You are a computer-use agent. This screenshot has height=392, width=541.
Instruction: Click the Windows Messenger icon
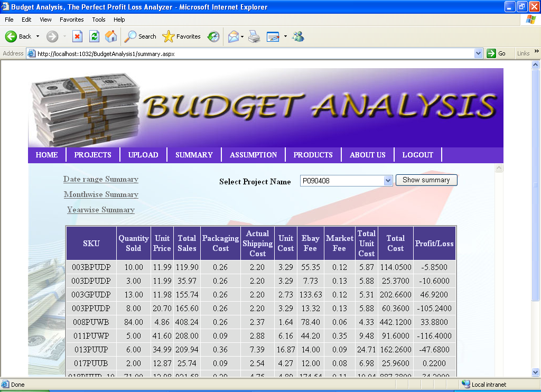(x=299, y=36)
